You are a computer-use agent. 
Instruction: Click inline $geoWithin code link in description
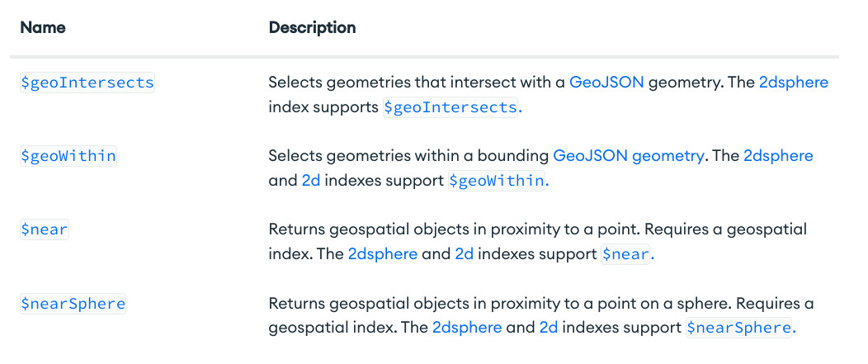point(497,180)
